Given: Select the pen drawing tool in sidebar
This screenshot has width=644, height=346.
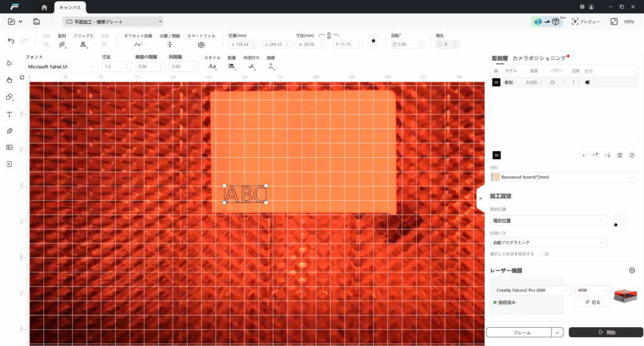Looking at the screenshot, I should point(9,131).
